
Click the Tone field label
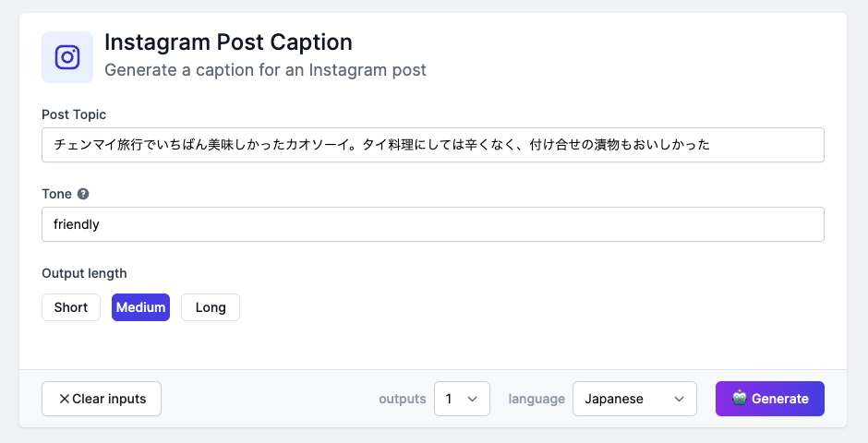[56, 194]
